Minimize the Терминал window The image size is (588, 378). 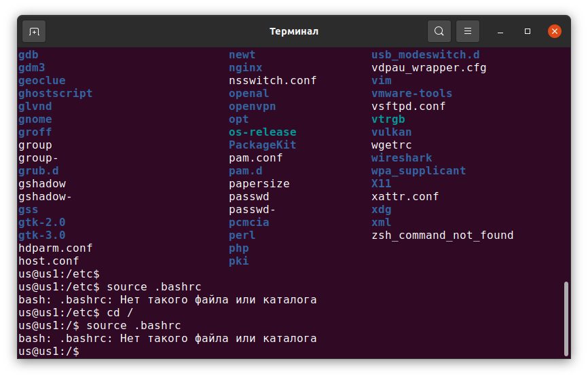coord(500,31)
